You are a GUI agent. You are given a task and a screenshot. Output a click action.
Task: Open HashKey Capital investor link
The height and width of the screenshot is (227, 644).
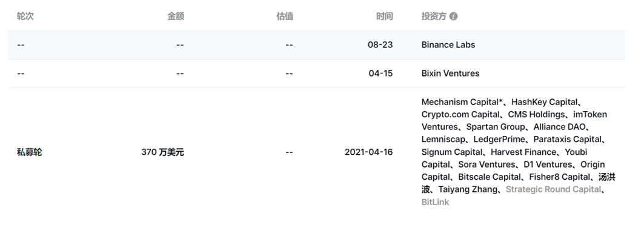[544, 101]
